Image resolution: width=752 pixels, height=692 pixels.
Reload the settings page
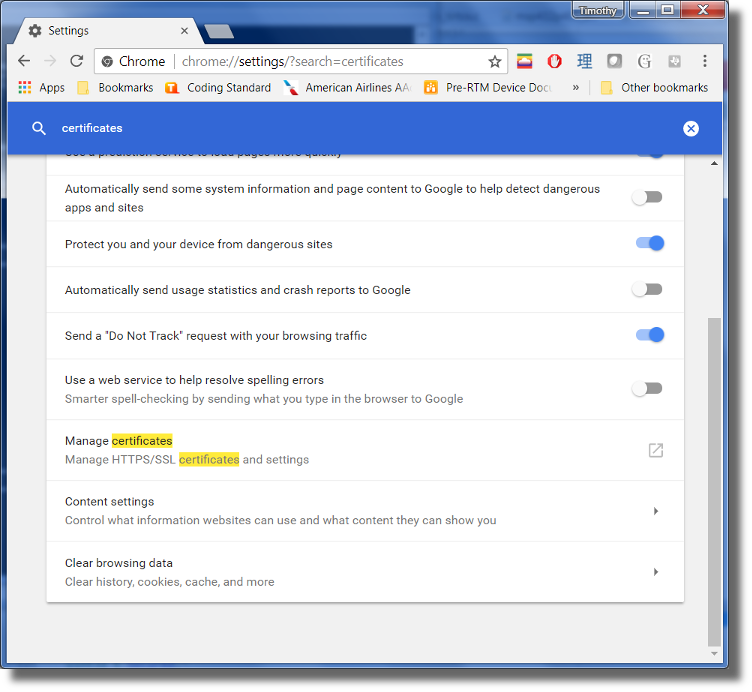[77, 61]
